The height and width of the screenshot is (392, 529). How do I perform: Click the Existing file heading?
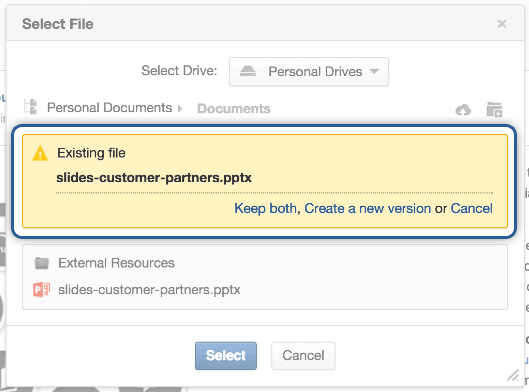(x=91, y=153)
